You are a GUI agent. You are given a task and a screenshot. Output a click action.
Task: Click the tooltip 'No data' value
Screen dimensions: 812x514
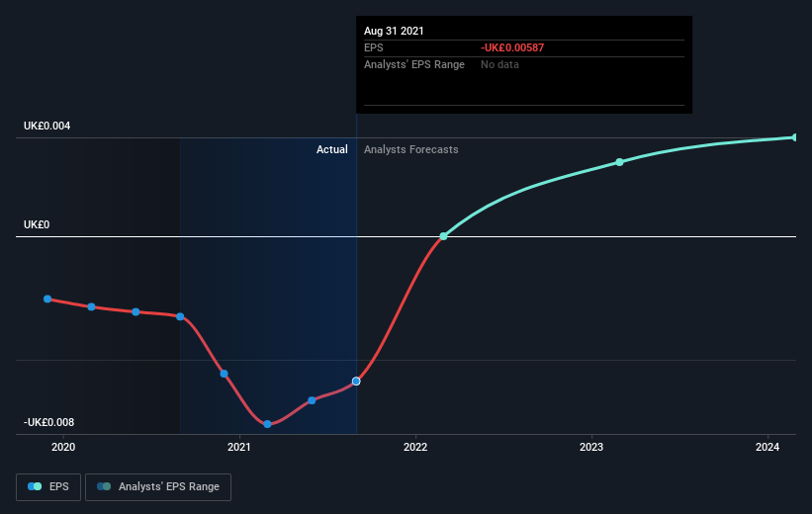499,64
